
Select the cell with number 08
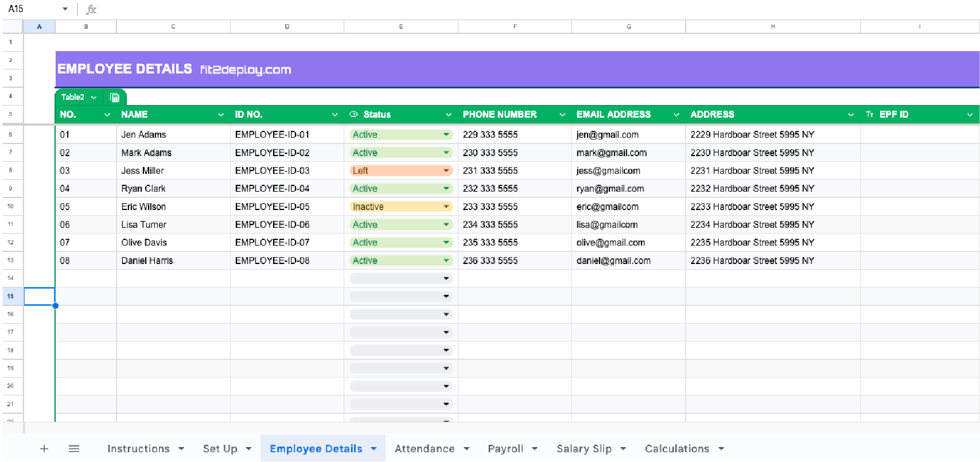click(x=86, y=261)
